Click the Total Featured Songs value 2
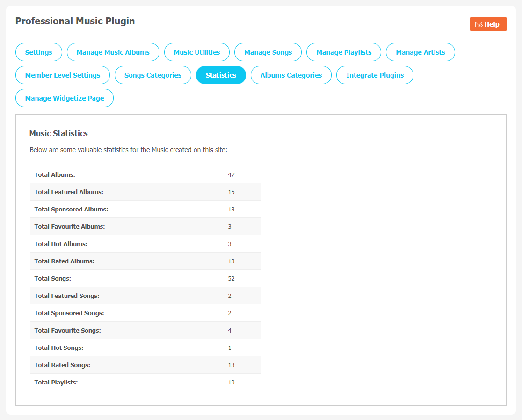Viewport: 522px width, 420px height. tap(230, 296)
